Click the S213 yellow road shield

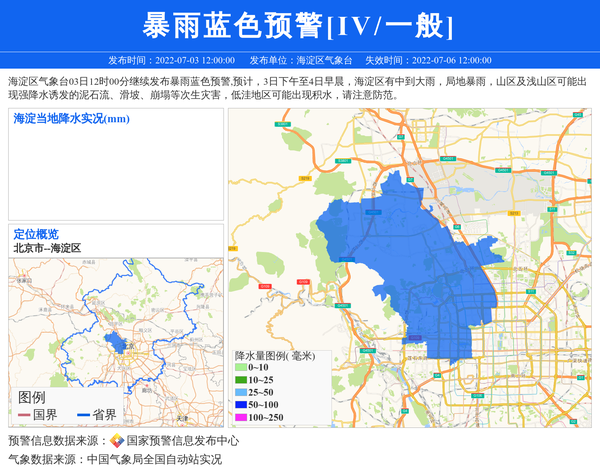[x=513, y=213]
